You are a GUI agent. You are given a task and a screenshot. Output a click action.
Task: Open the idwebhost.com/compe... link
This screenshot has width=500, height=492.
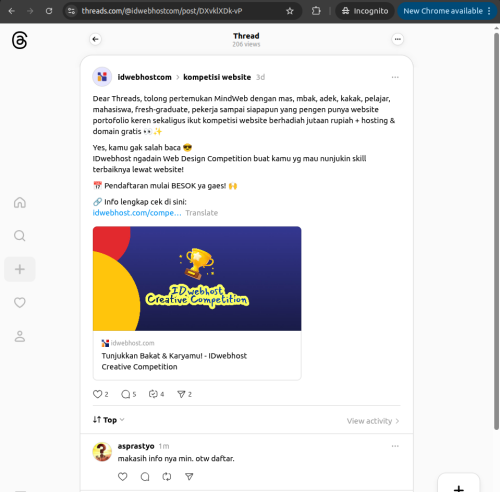(x=137, y=213)
